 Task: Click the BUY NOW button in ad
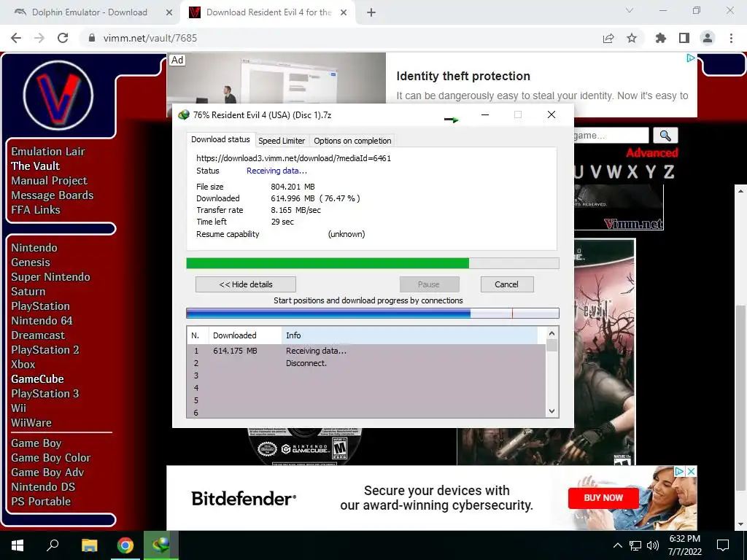point(603,498)
